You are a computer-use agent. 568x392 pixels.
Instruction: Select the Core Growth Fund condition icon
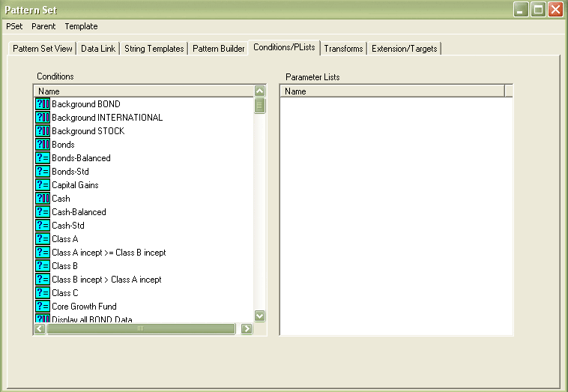[x=43, y=306]
